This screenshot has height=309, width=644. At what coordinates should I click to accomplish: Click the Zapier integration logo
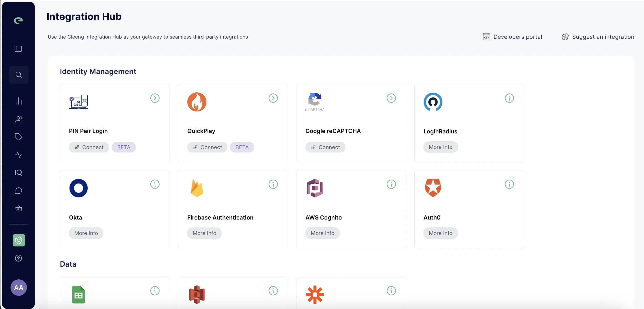point(315,295)
